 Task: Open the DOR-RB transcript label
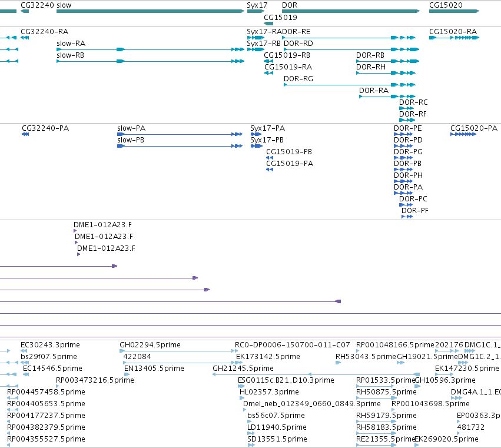pyautogui.click(x=370, y=55)
